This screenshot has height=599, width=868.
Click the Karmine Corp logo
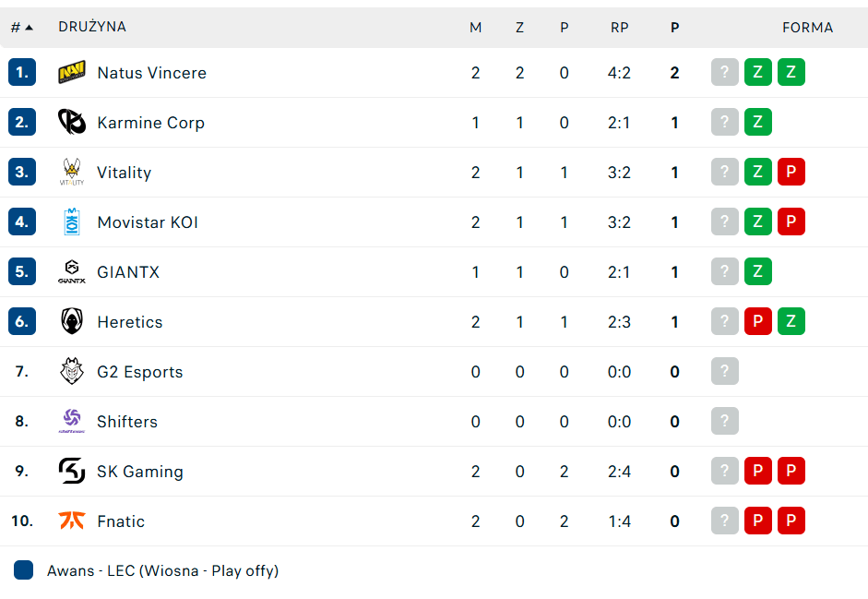coord(71,122)
